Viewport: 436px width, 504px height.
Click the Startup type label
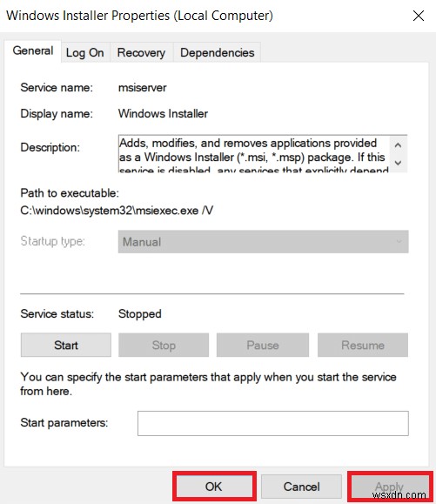coord(53,241)
